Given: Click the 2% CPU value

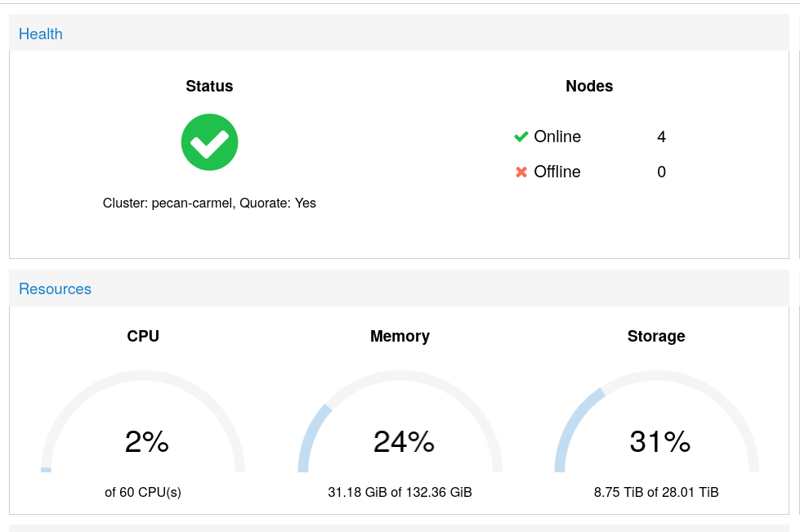Looking at the screenshot, I should click(x=147, y=441).
